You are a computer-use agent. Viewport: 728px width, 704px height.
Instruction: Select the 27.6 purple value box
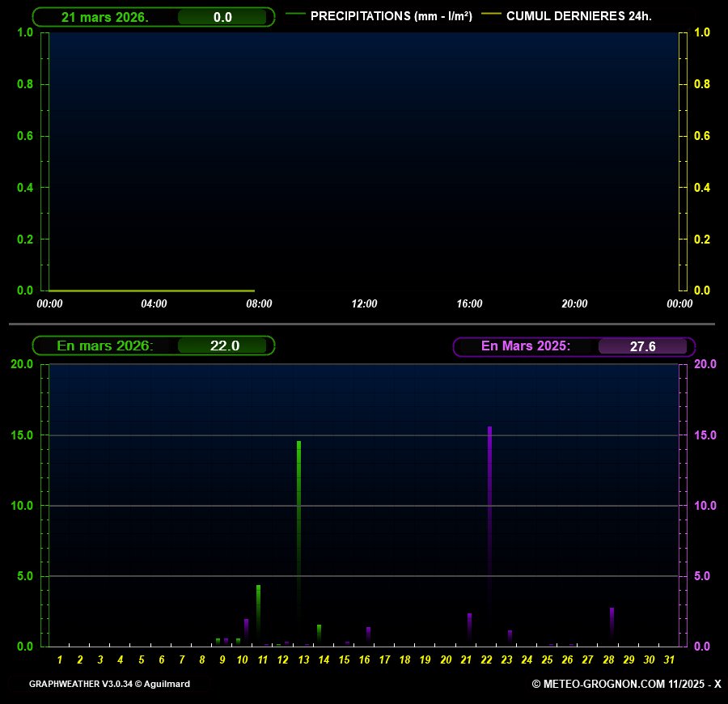642,346
